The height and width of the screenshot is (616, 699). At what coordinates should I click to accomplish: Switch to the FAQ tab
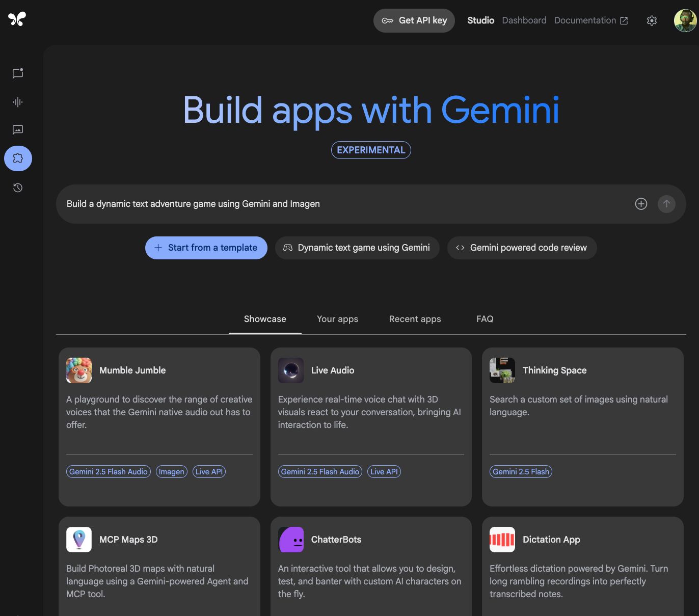click(485, 319)
